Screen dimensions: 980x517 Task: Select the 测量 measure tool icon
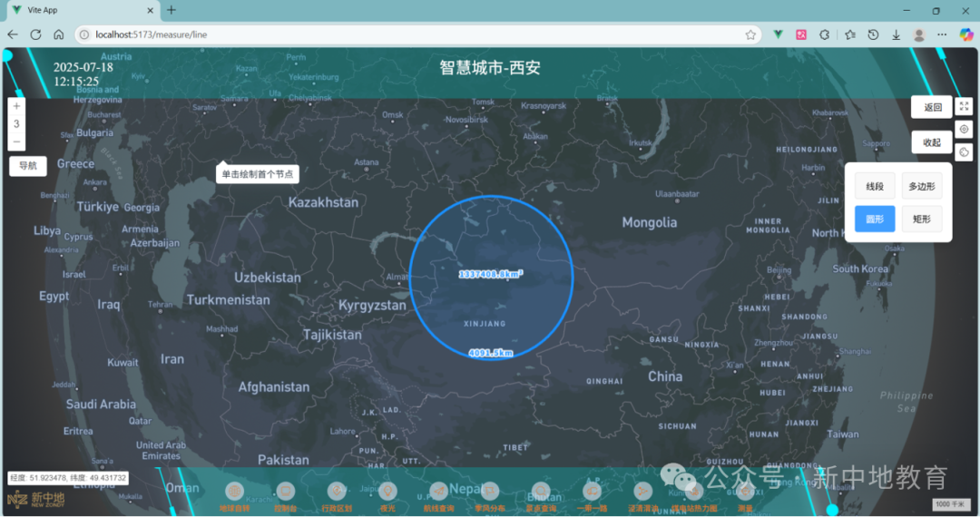744,492
